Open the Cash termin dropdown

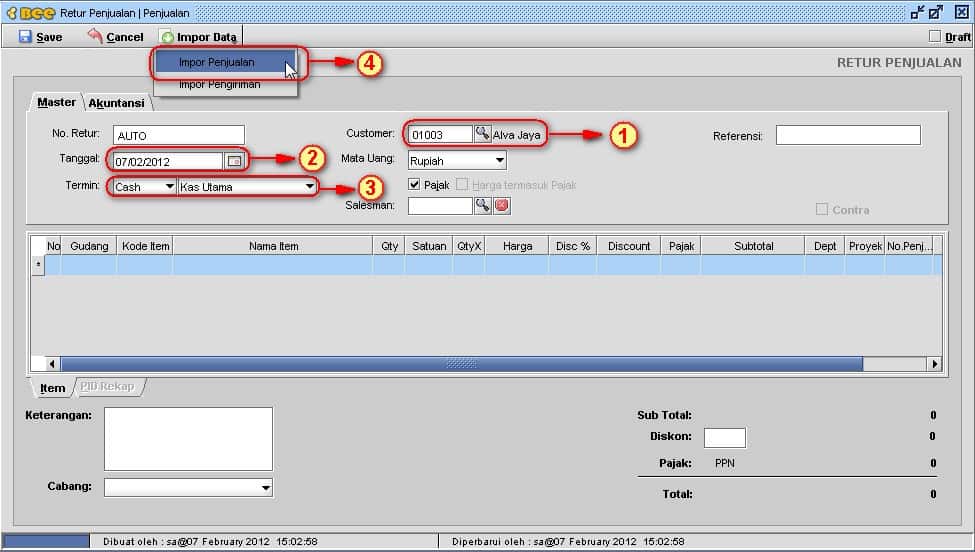tap(169, 187)
